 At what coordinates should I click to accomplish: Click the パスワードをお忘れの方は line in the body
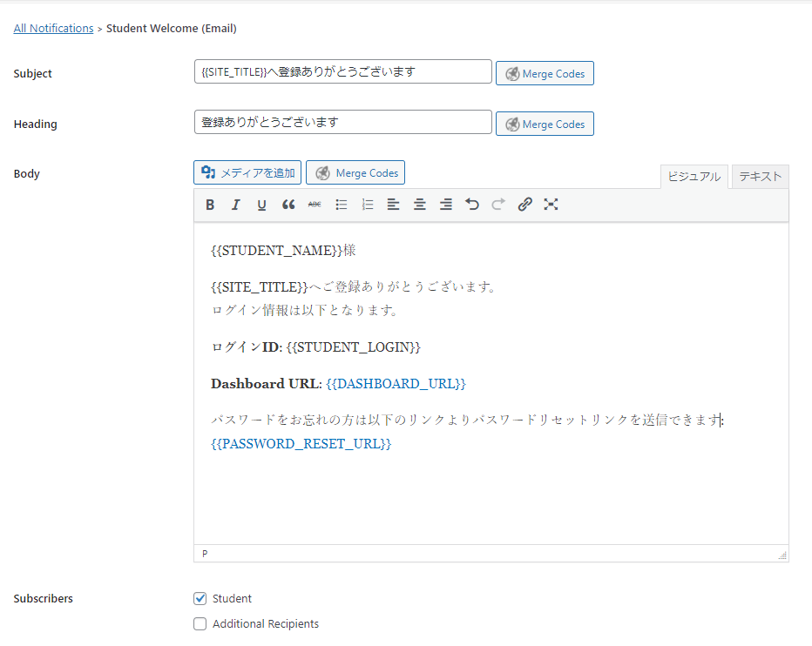coord(467,420)
